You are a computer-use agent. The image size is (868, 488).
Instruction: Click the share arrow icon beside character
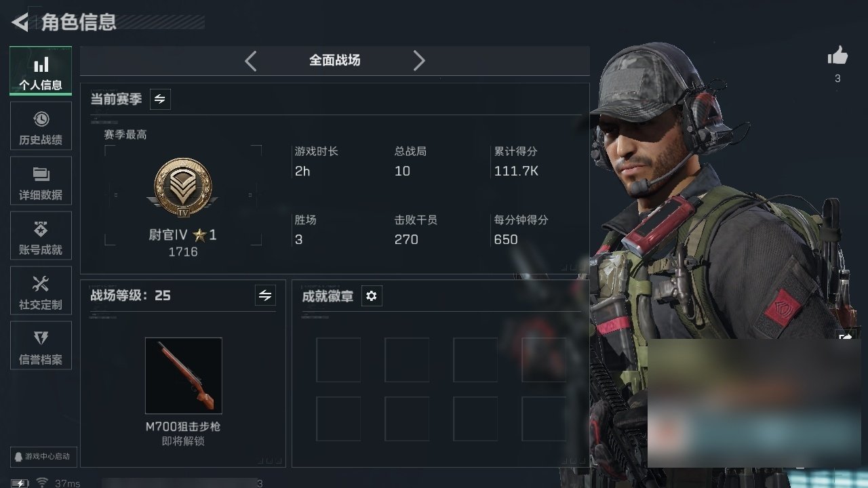tap(846, 338)
